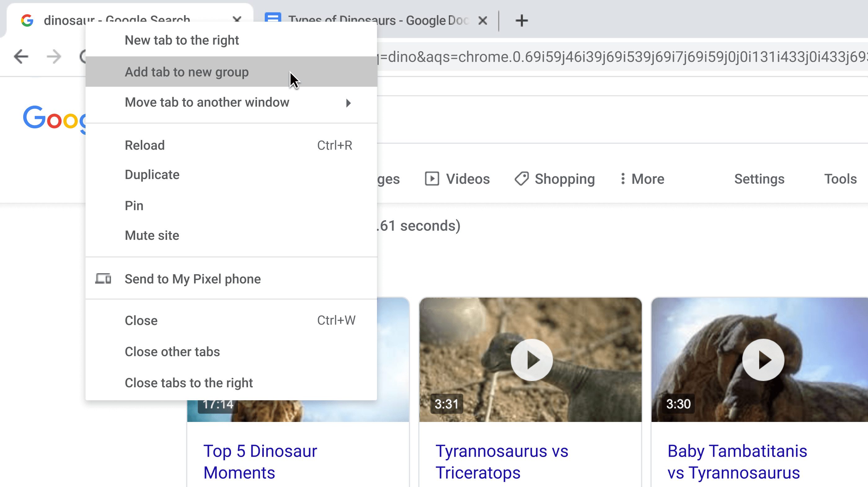Mute site from the context menu
Image resolution: width=868 pixels, height=487 pixels.
coord(152,235)
